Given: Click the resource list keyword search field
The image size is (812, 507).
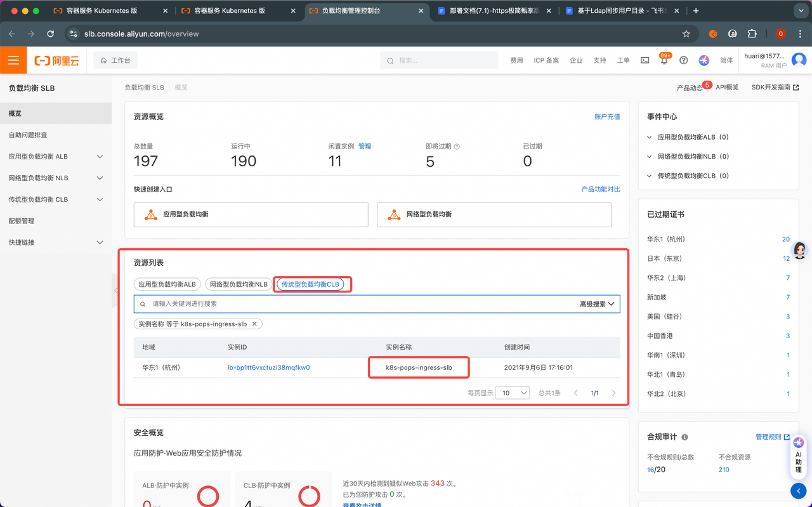Looking at the screenshot, I should [355, 304].
